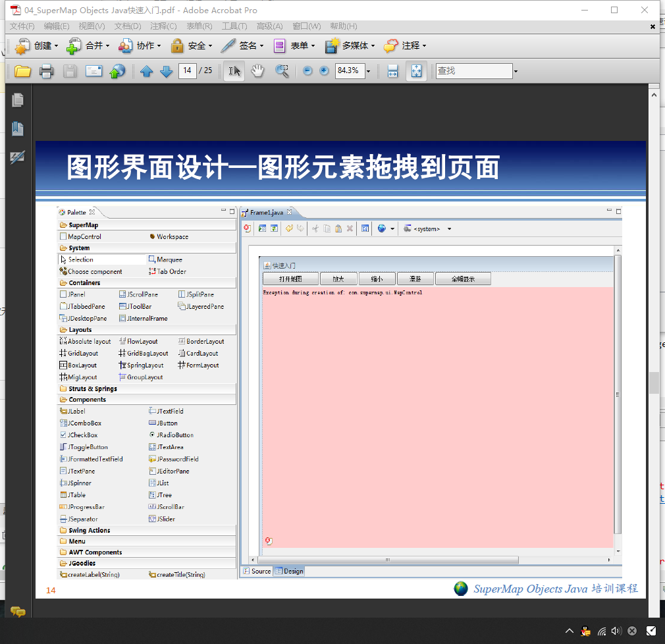Choose the Hand tool
Screen dimensions: 665x644
257,71
